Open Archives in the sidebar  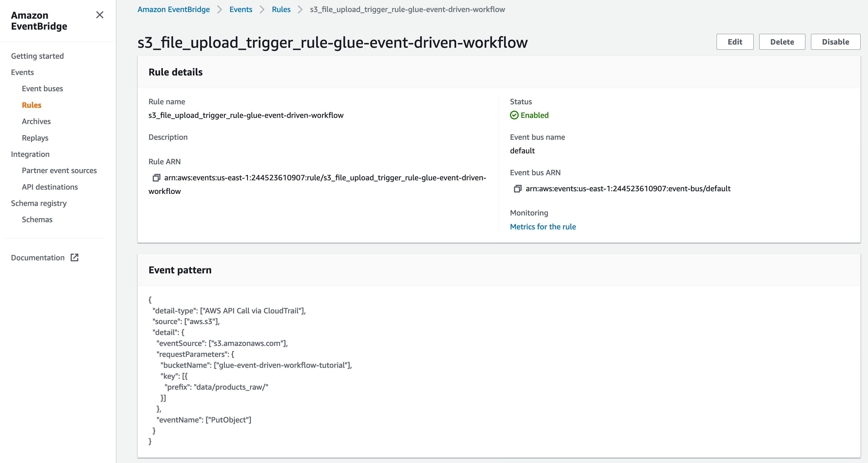[x=37, y=121]
